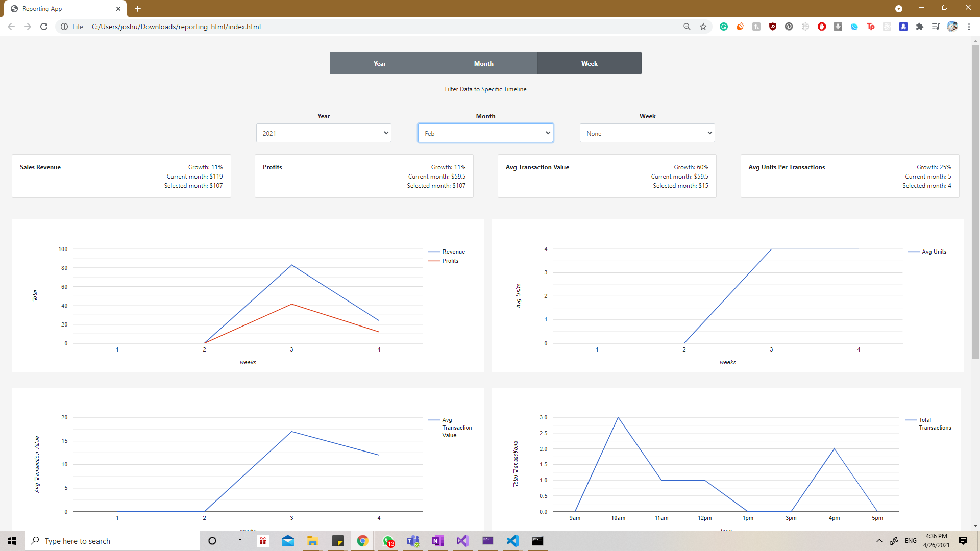Select the Reporting App browser tab
Viewport: 980px width, 551px height.
pyautogui.click(x=61, y=8)
